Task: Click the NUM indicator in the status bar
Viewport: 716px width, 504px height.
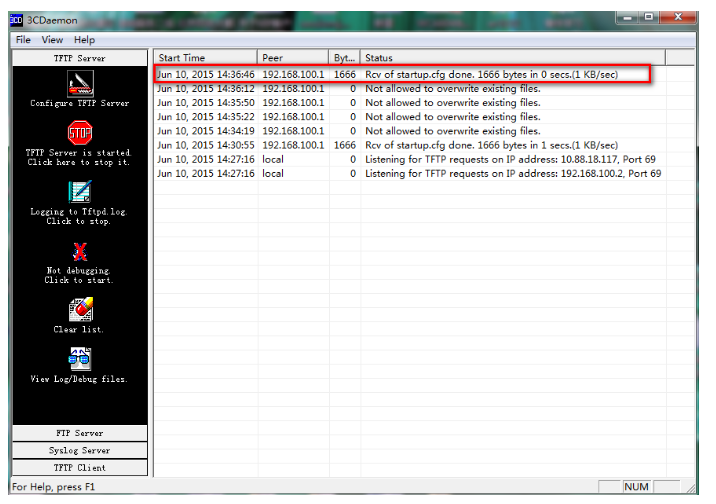Action: [x=636, y=487]
